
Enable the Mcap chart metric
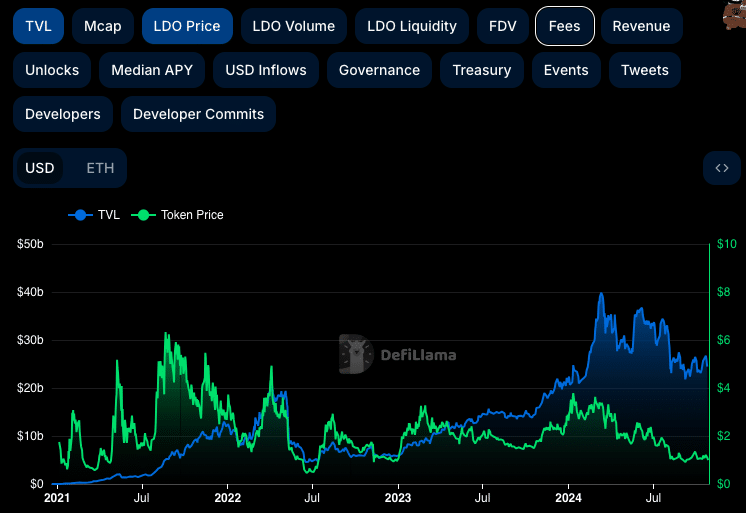click(103, 26)
